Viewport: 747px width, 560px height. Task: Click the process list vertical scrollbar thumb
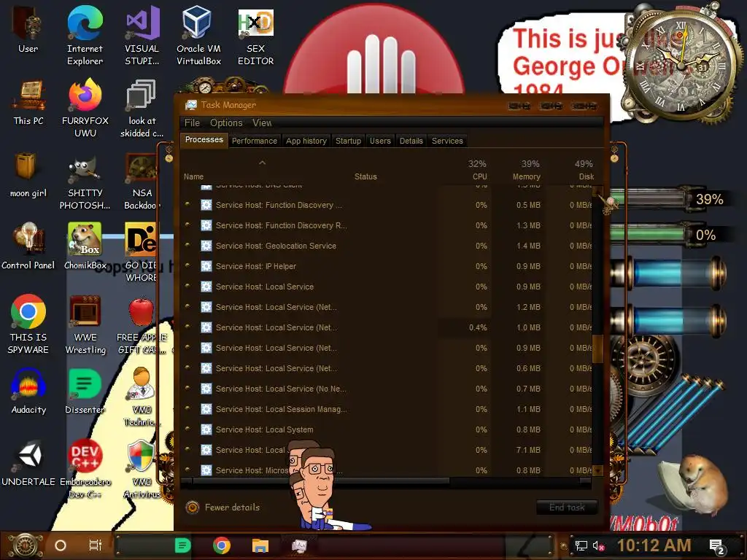[x=597, y=349]
